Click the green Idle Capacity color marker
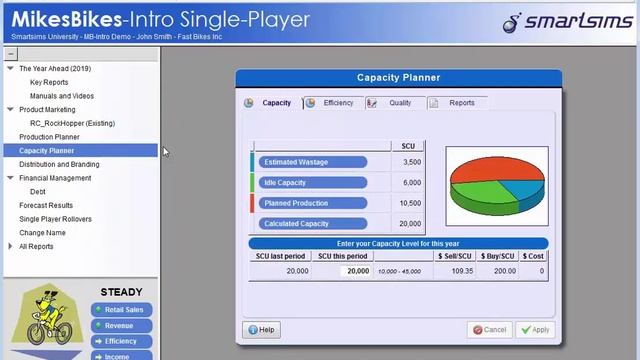This screenshot has width=640, height=360. [x=252, y=182]
